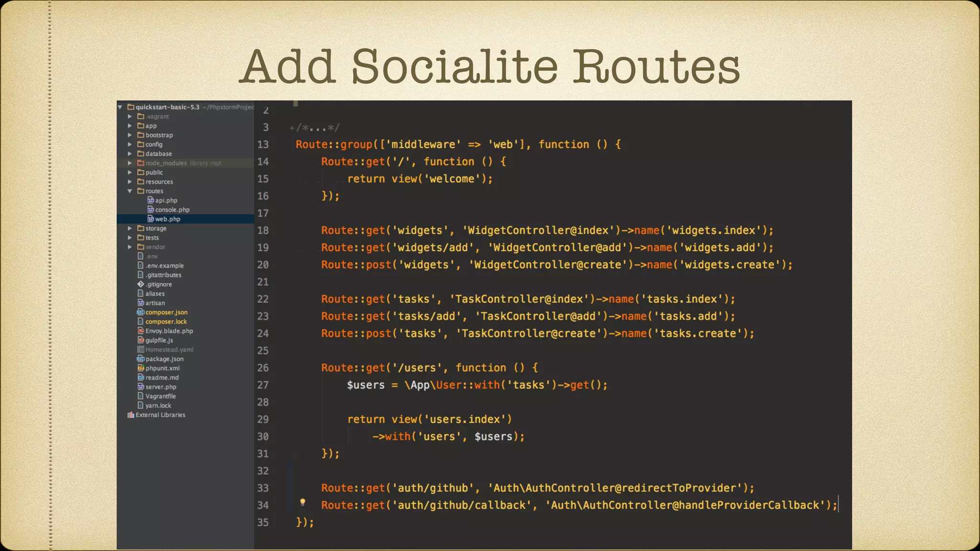
Task: Expand the database folder arrow
Action: point(130,154)
